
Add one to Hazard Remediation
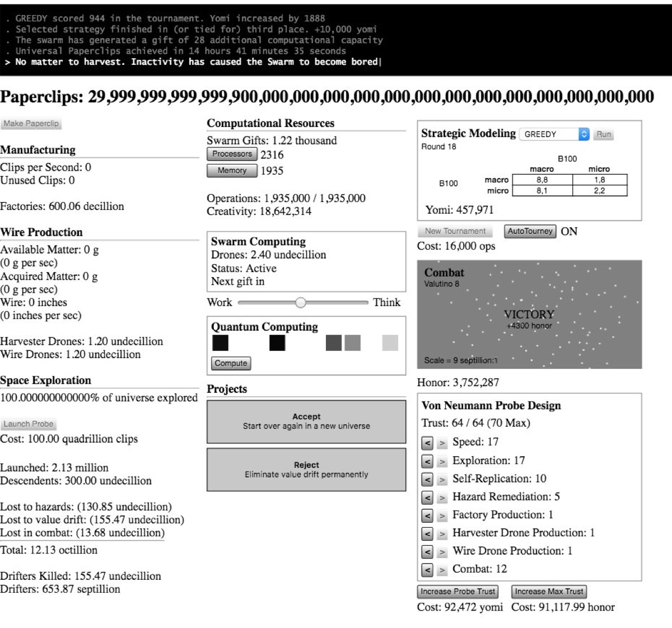[x=442, y=498]
